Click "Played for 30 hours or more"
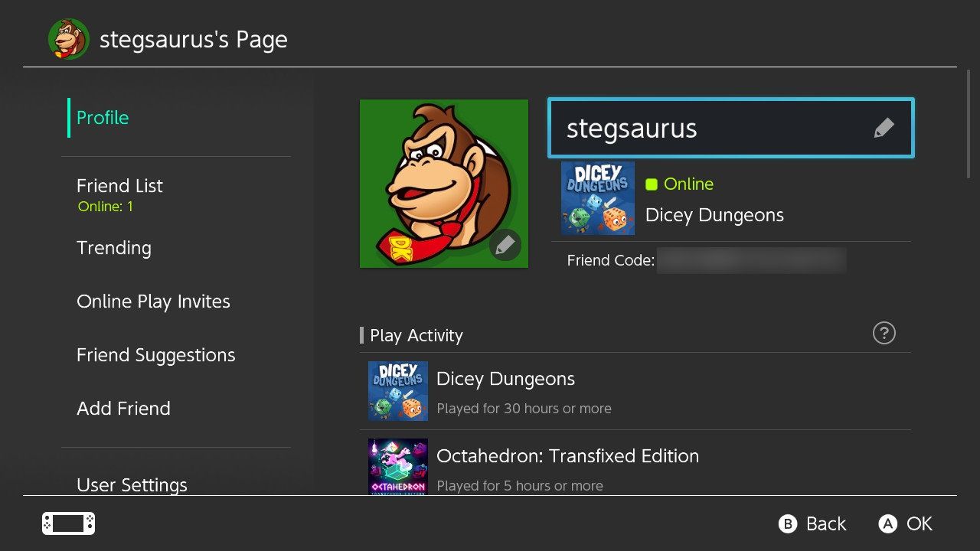 coord(524,409)
